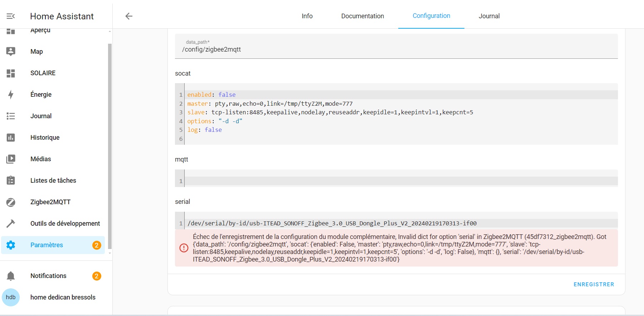Click the Zigbee2MQTT sidebar icon
644x316 pixels.
pyautogui.click(x=11, y=202)
